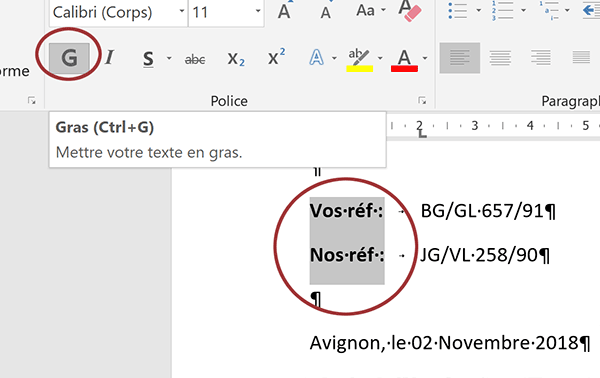
Task: Click the Calibri (Corps) font name field
Action: click(x=113, y=12)
